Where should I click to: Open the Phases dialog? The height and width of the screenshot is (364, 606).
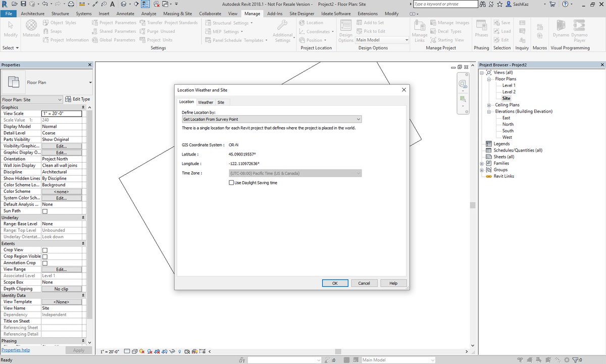pos(481,30)
